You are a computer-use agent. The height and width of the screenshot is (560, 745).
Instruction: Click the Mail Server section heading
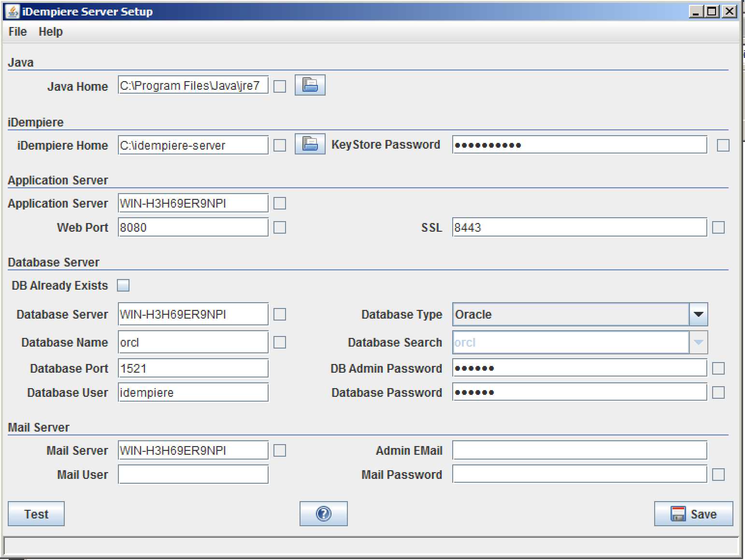tap(39, 427)
